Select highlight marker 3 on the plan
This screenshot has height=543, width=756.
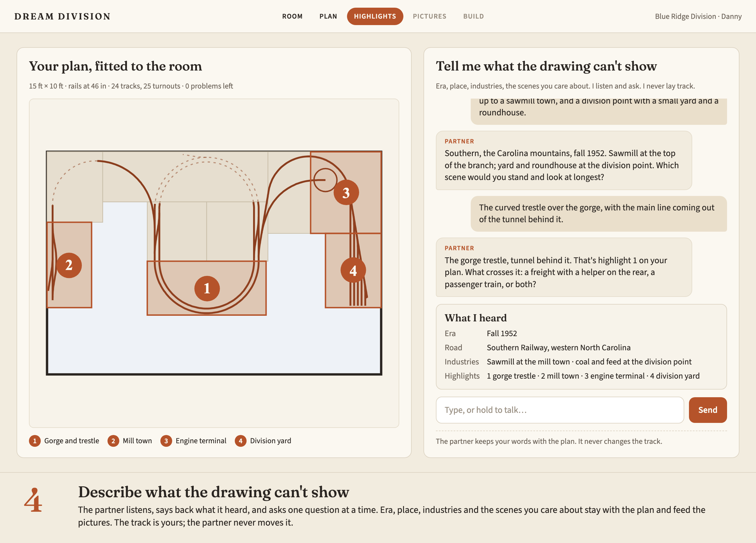click(346, 192)
